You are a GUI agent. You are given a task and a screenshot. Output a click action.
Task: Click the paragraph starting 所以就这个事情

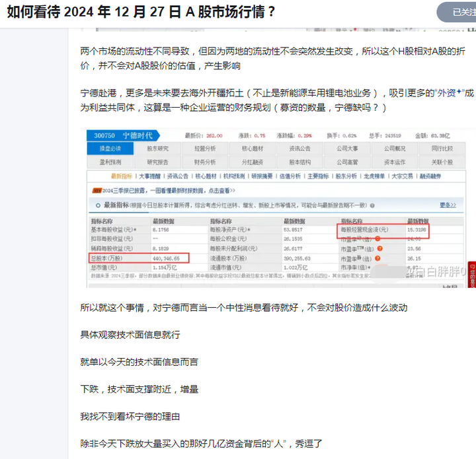[244, 308]
